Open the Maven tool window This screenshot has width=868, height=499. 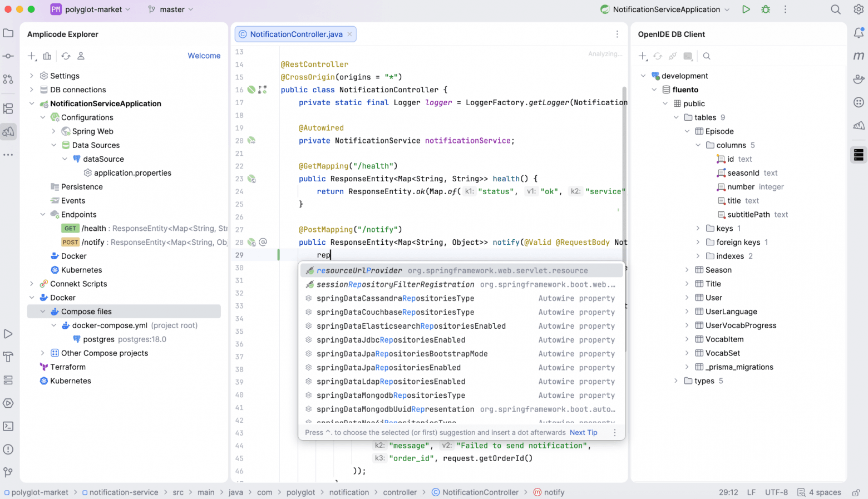pos(859,56)
